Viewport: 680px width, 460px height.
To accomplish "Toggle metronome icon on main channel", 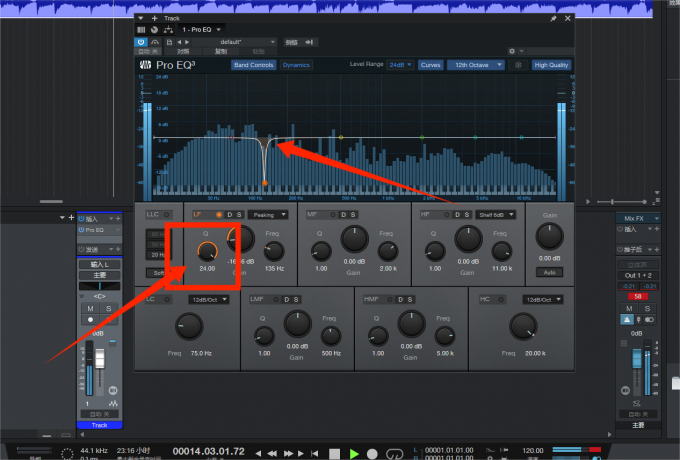I will (x=627, y=320).
